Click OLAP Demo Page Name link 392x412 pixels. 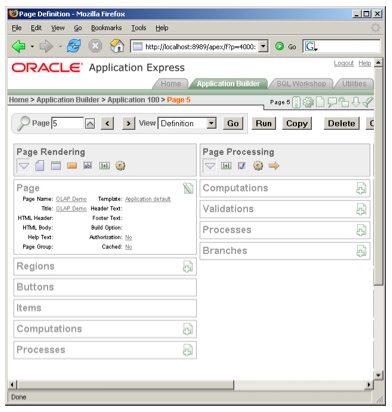coord(71,199)
